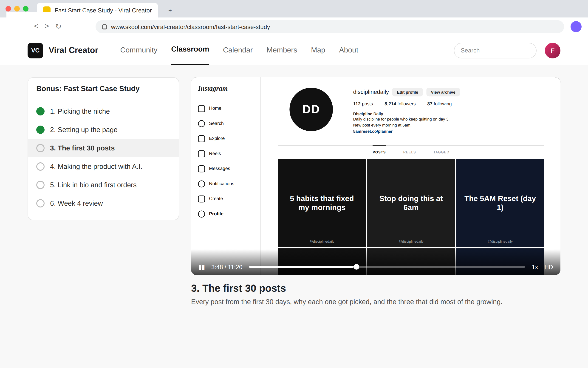
Task: Click Viral Creator group name
Action: point(73,50)
